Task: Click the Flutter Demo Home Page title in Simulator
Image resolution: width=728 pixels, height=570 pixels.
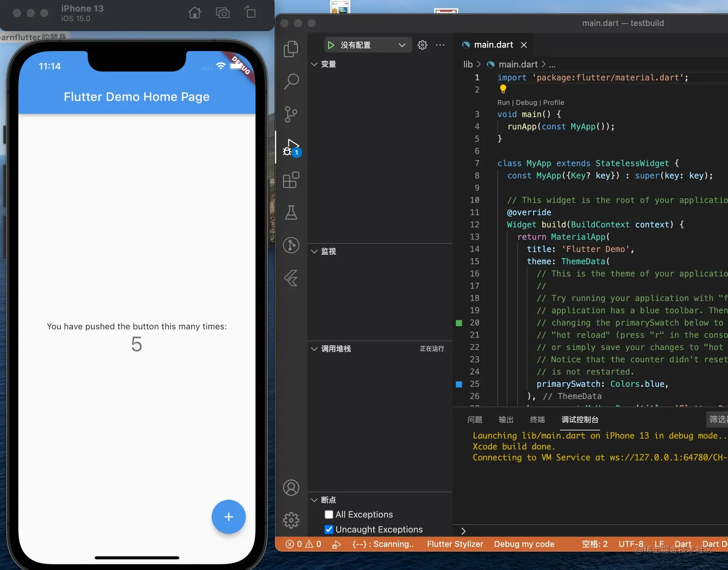Action: point(137,97)
